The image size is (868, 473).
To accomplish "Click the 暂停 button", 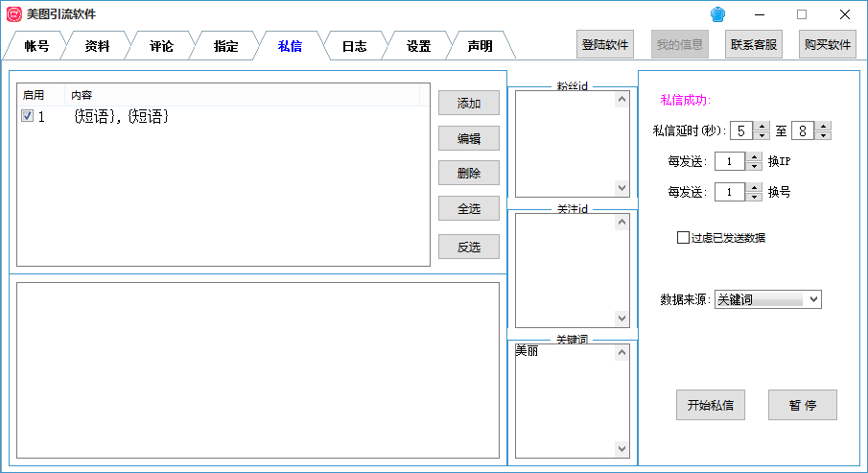I will (x=803, y=405).
